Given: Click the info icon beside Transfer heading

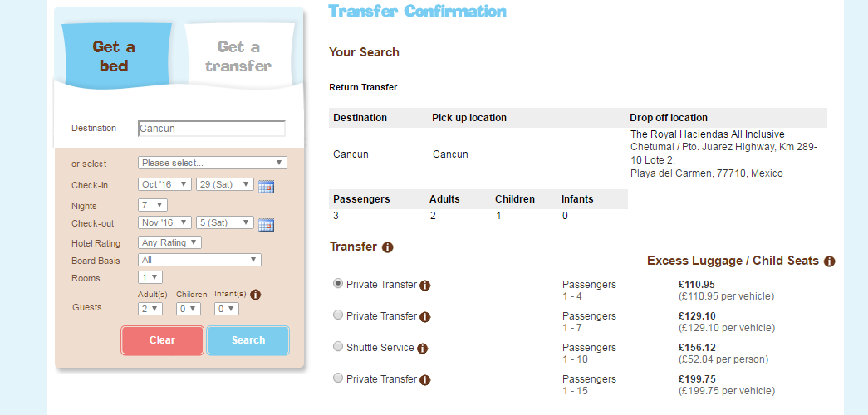Looking at the screenshot, I should click(387, 247).
